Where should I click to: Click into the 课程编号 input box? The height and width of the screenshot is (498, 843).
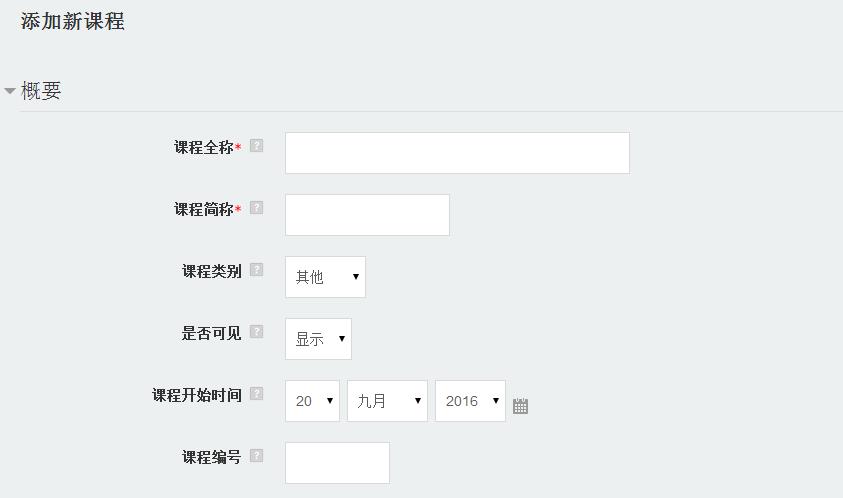(337, 463)
